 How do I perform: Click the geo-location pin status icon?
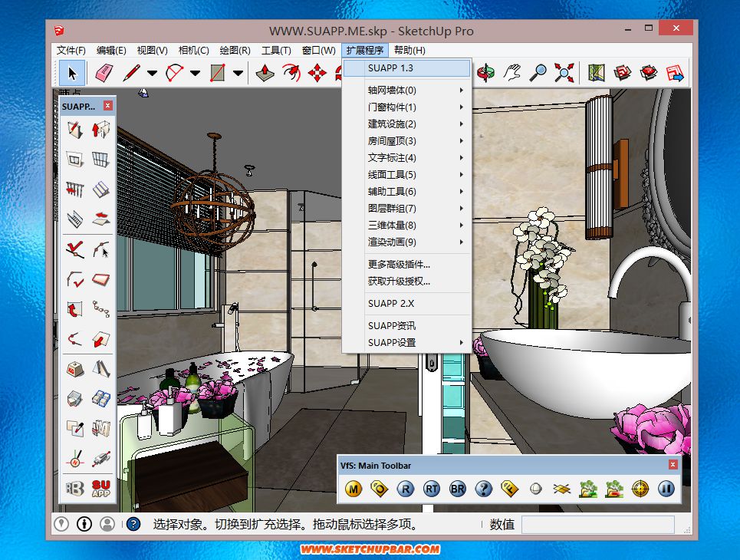[x=61, y=524]
